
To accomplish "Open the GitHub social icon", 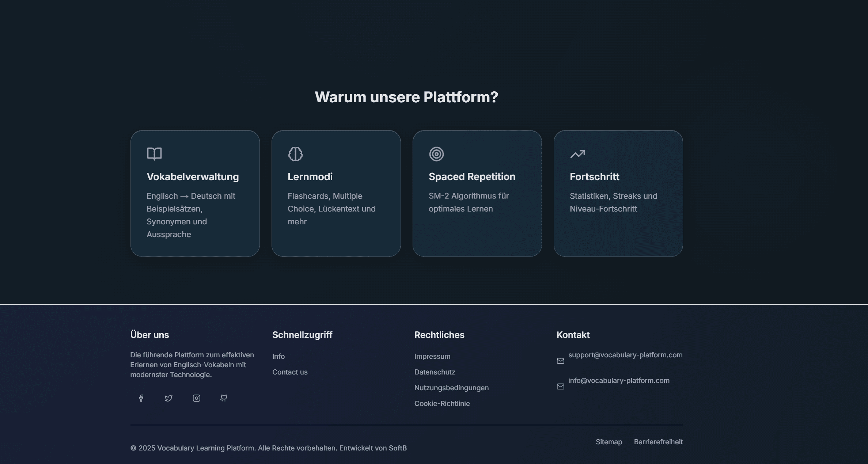I will point(224,398).
